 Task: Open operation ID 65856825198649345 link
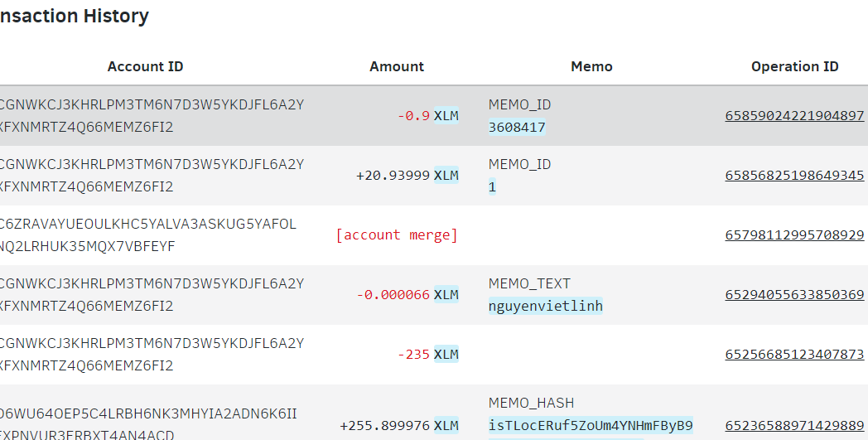(794, 176)
